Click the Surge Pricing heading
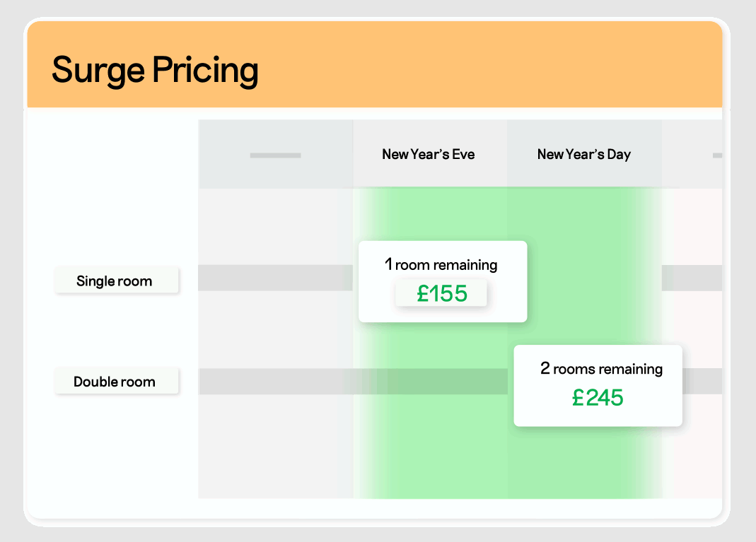Viewport: 756px width, 542px height. click(x=155, y=71)
